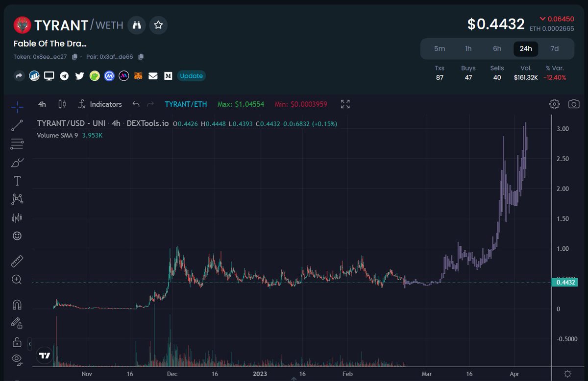The width and height of the screenshot is (588, 381).
Task: Click the MetaMask fox icon
Action: coord(139,76)
